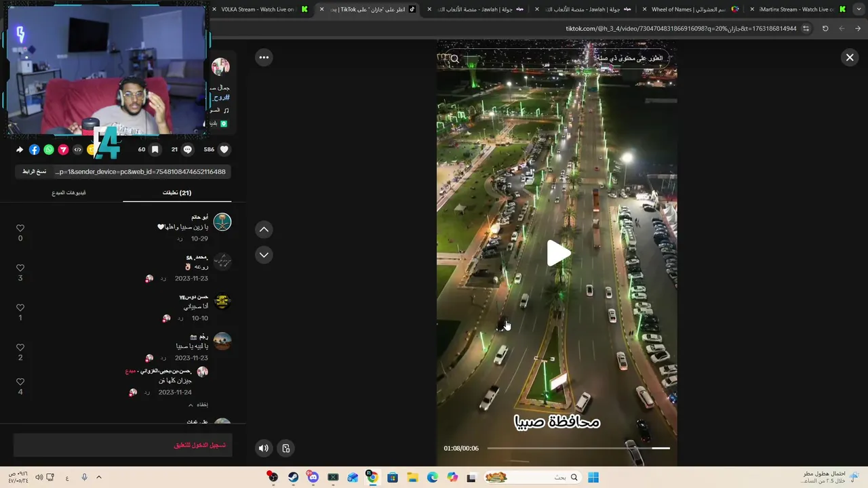Like the video using the heart icon
Viewport: 868px width, 488px height.
224,150
